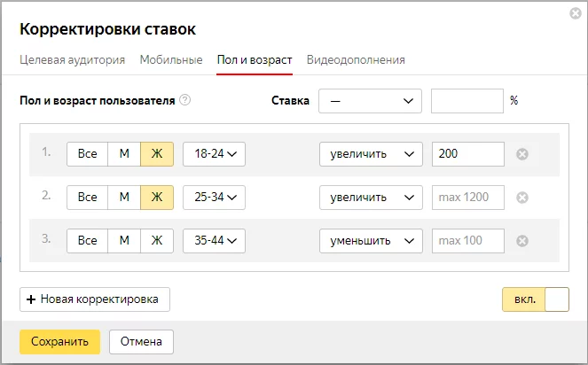Click the max 100 input field

click(x=468, y=241)
